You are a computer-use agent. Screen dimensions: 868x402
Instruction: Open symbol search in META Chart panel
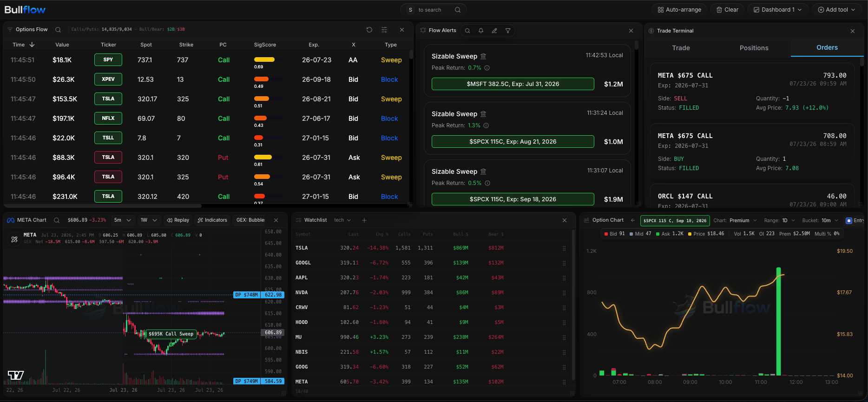pyautogui.click(x=57, y=220)
